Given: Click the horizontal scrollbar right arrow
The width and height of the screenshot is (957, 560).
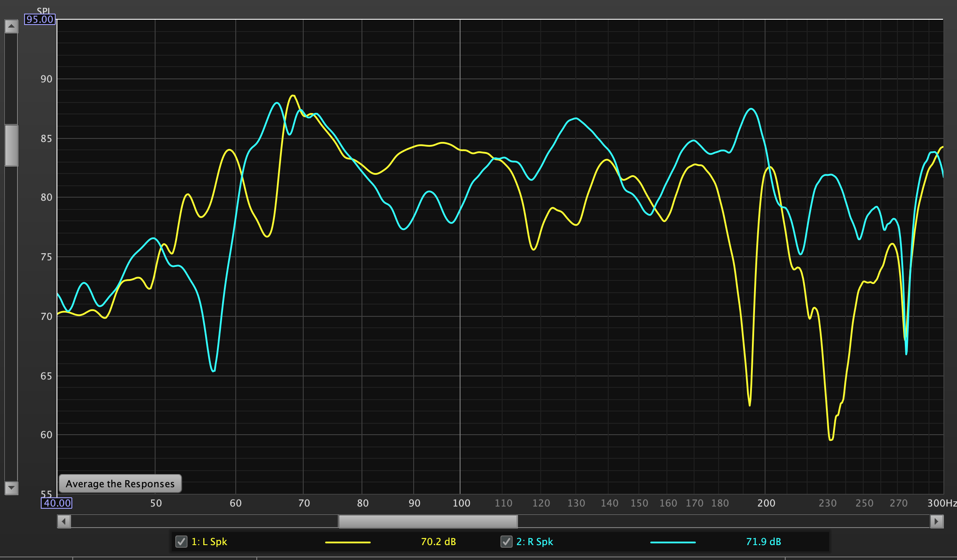Looking at the screenshot, I should 936,521.
